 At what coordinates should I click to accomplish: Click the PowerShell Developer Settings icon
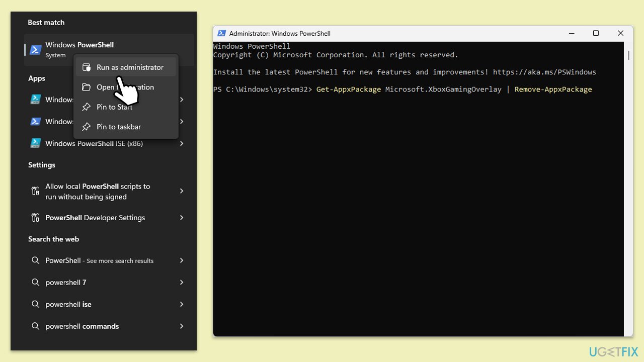click(35, 218)
